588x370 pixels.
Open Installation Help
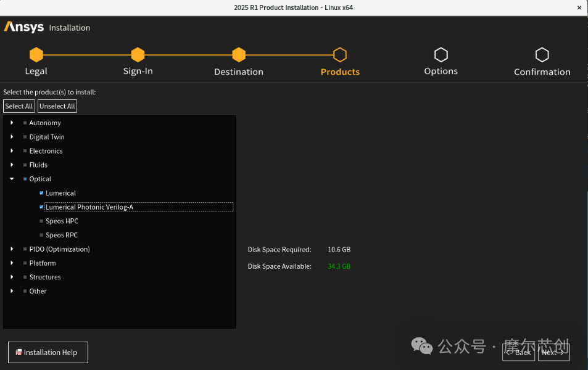click(x=48, y=352)
